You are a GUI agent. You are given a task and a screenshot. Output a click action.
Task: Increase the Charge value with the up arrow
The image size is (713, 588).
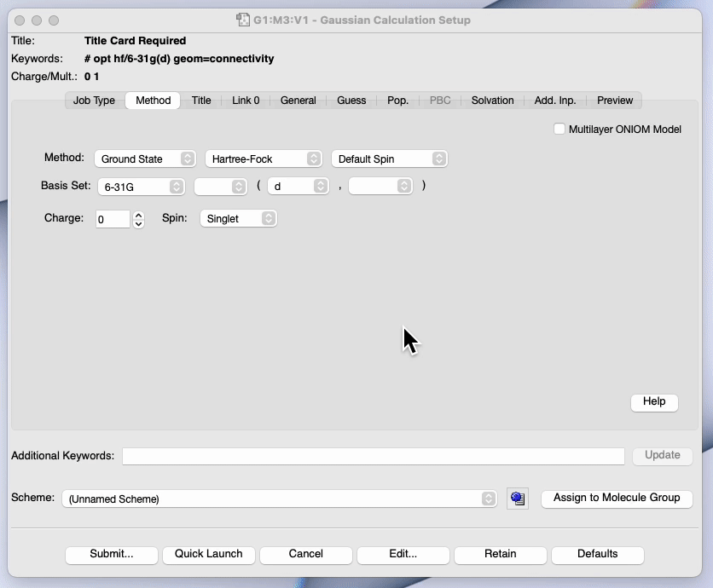tap(139, 216)
